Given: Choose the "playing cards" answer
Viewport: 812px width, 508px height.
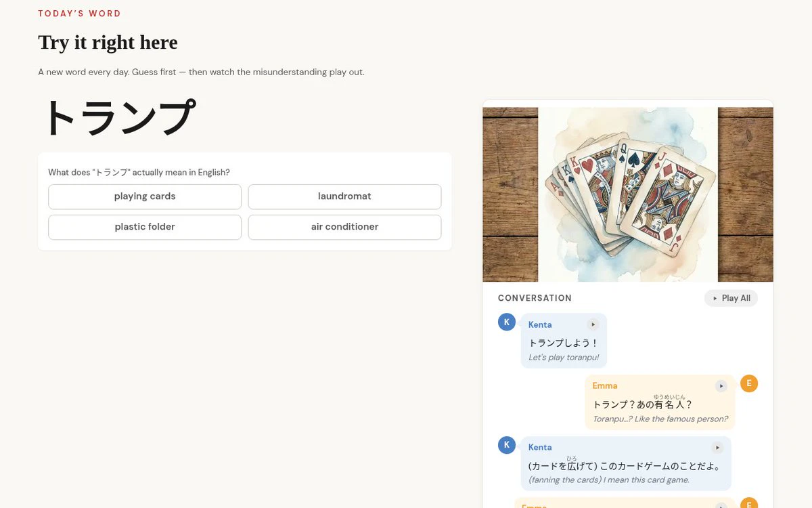Looking at the screenshot, I should (145, 196).
